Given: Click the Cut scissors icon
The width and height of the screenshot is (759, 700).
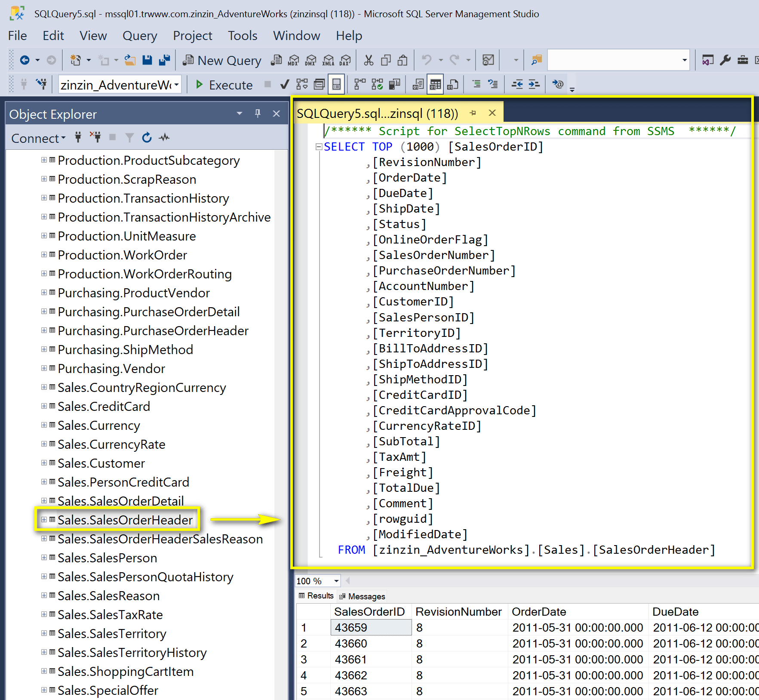Looking at the screenshot, I should click(369, 60).
